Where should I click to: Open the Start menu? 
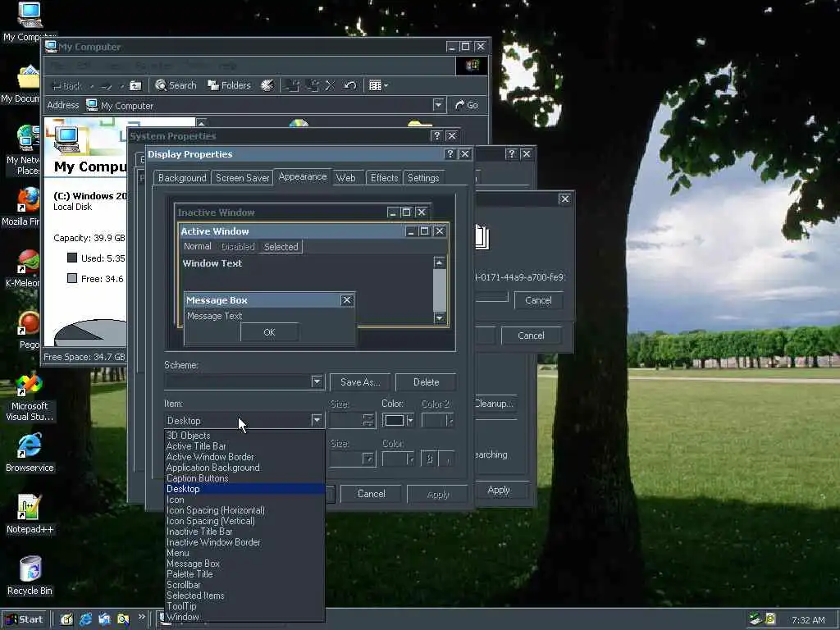point(24,619)
